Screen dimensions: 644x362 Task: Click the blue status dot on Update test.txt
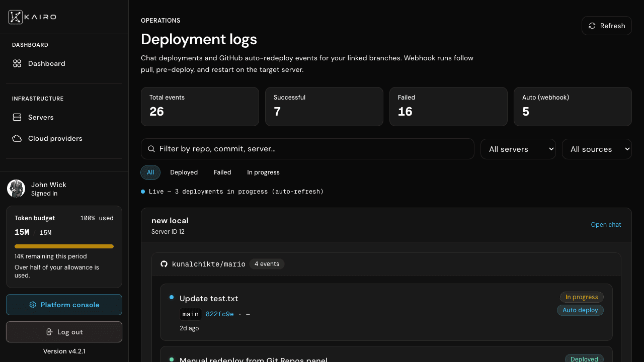172,297
